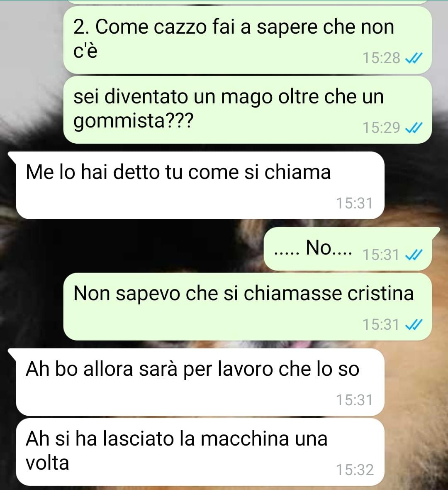Select message 'Come cazzo fai a sapere'
The image size is (448, 490).
[248, 40]
